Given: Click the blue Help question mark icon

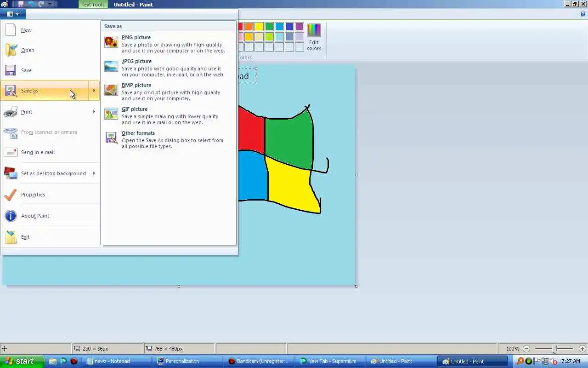Looking at the screenshot, I should (583, 14).
